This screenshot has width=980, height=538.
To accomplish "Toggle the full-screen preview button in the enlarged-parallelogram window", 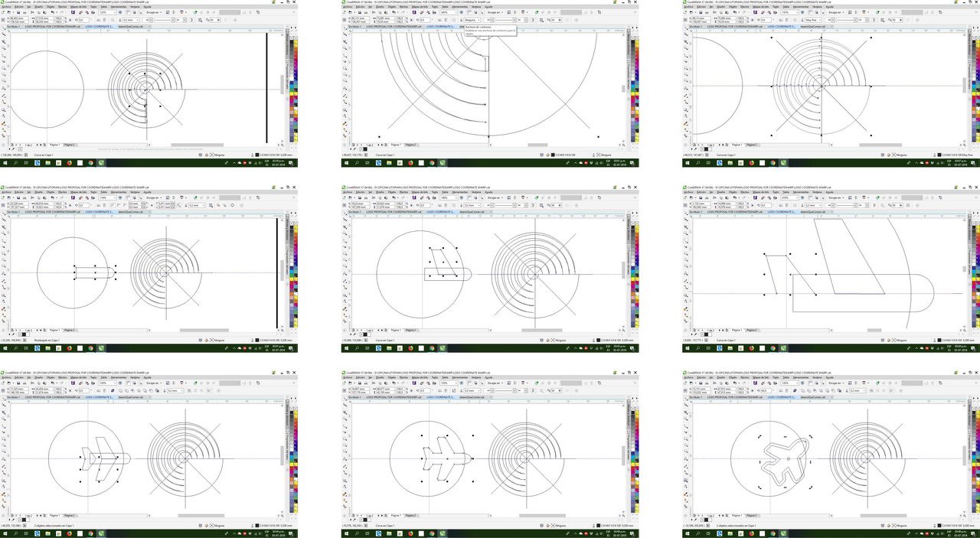I will [802, 197].
